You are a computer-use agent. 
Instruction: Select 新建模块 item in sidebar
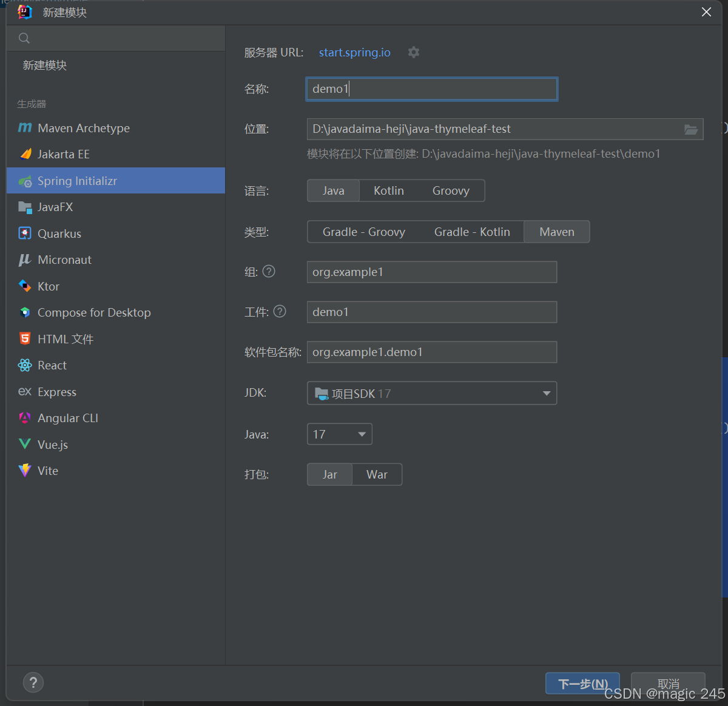tap(116, 65)
